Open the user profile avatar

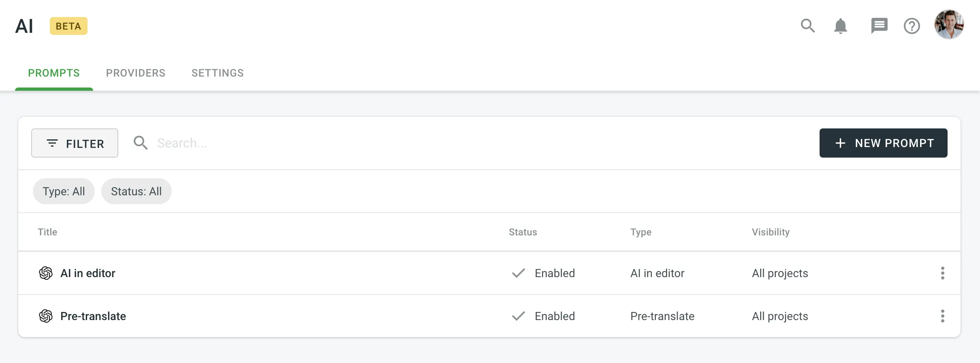coord(949,24)
